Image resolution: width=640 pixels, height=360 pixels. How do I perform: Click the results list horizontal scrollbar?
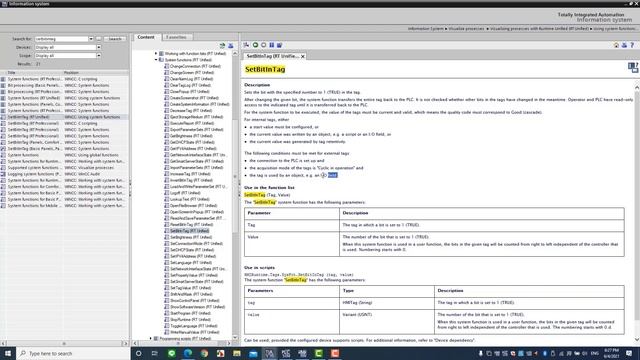click(64, 344)
